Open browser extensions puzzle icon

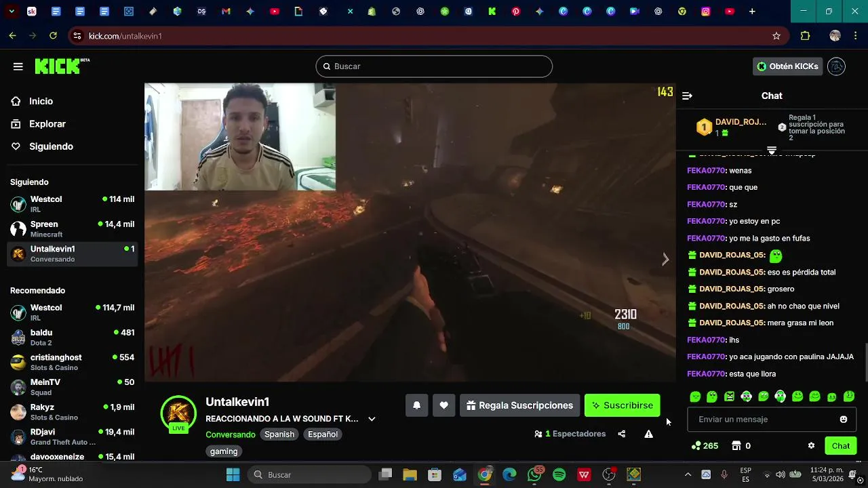click(806, 36)
